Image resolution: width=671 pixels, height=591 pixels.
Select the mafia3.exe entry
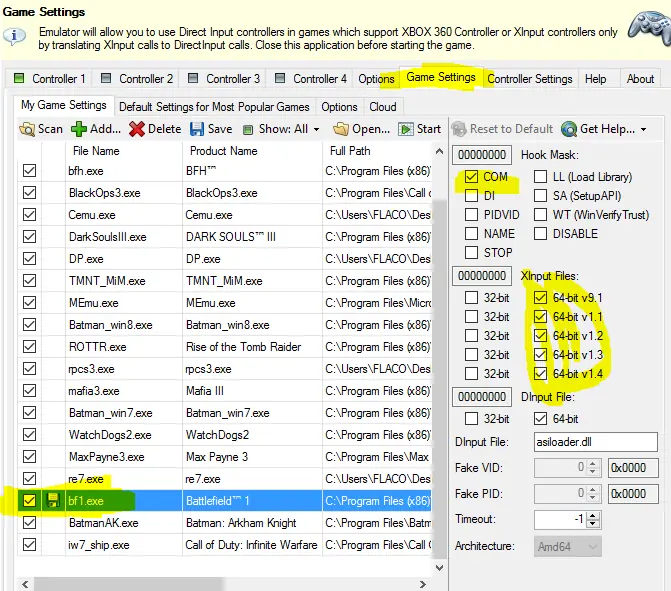94,391
